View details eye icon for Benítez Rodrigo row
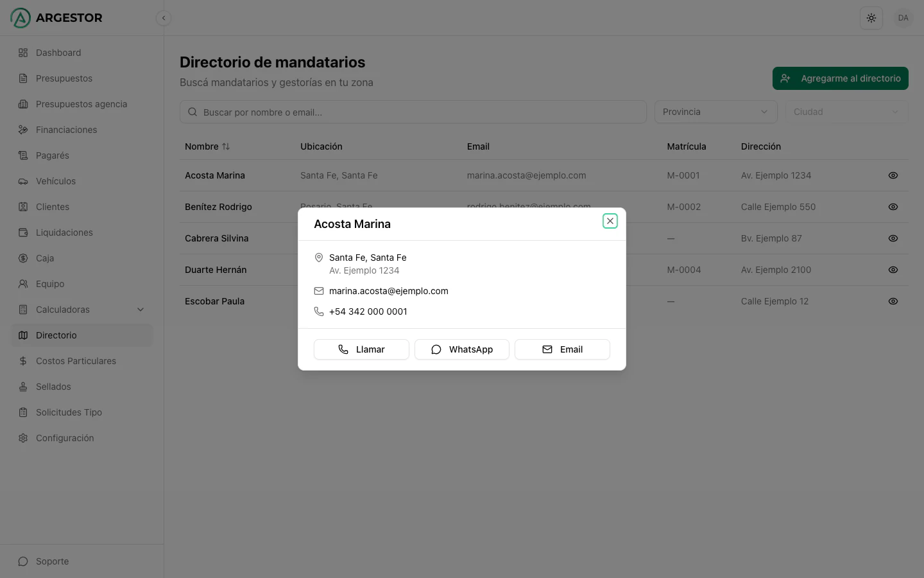 pyautogui.click(x=893, y=207)
